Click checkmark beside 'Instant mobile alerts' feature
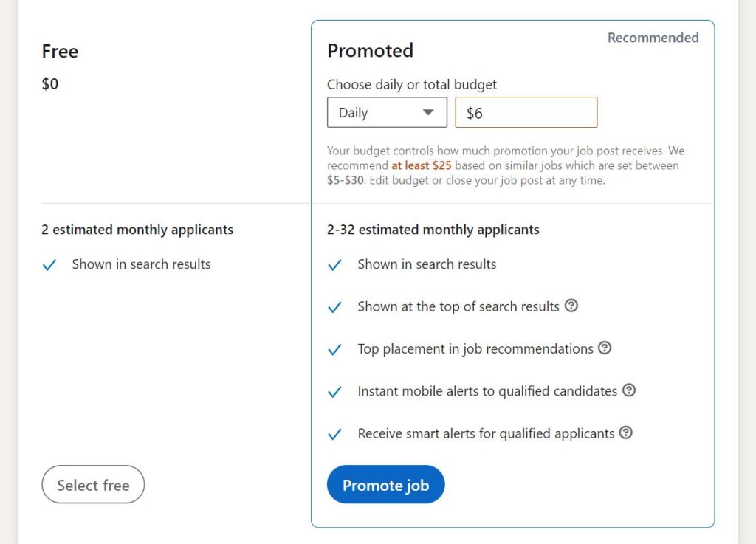 334,392
